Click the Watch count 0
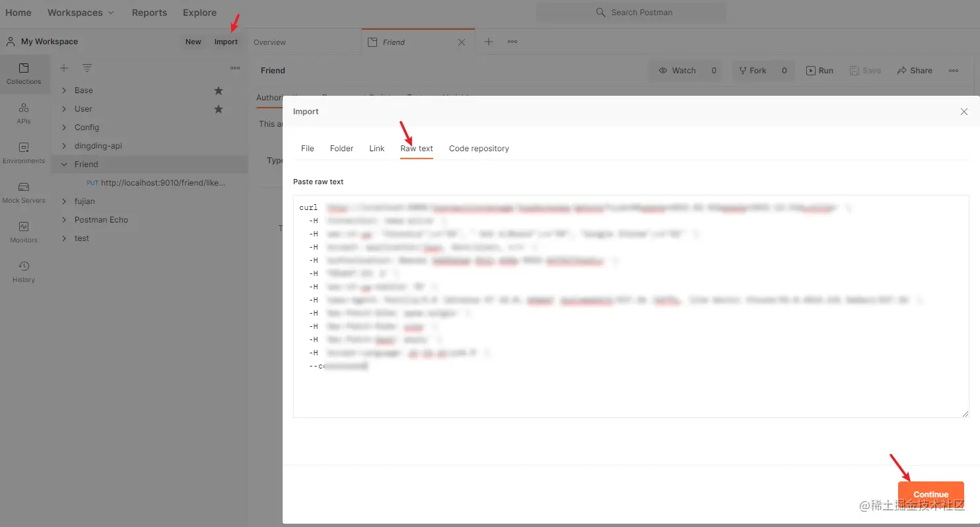Image resolution: width=980 pixels, height=527 pixels. point(713,71)
